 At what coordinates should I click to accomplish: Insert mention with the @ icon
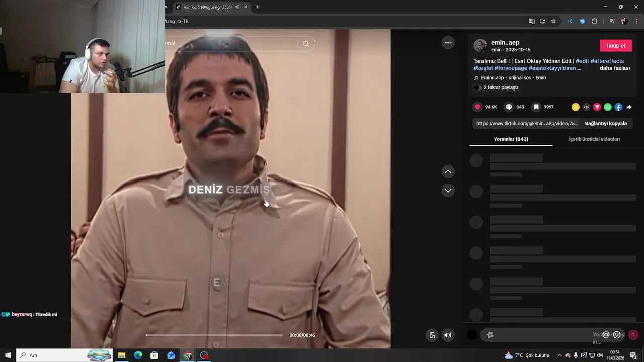[606, 335]
